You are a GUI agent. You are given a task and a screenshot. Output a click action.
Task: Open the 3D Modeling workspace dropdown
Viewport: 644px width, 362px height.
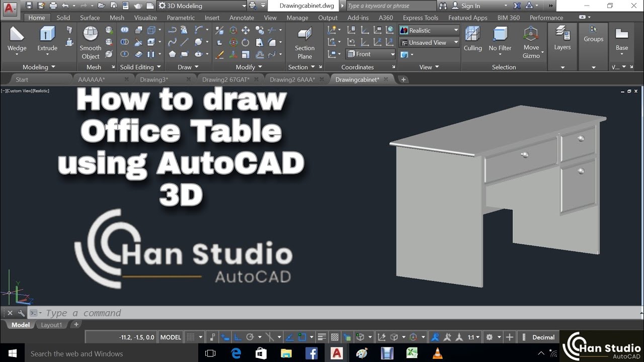click(202, 6)
